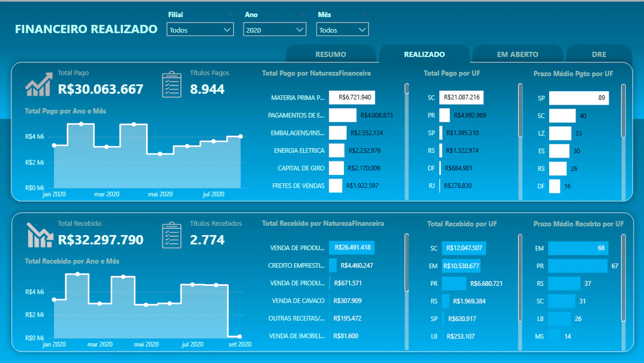Click the clipboard icon next to Títulos Pagos
Viewport: 644px width, 363px height.
tap(172, 84)
